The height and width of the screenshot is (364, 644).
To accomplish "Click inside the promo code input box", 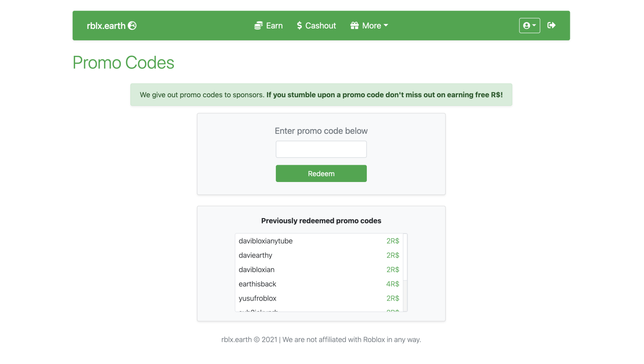I will (x=321, y=149).
